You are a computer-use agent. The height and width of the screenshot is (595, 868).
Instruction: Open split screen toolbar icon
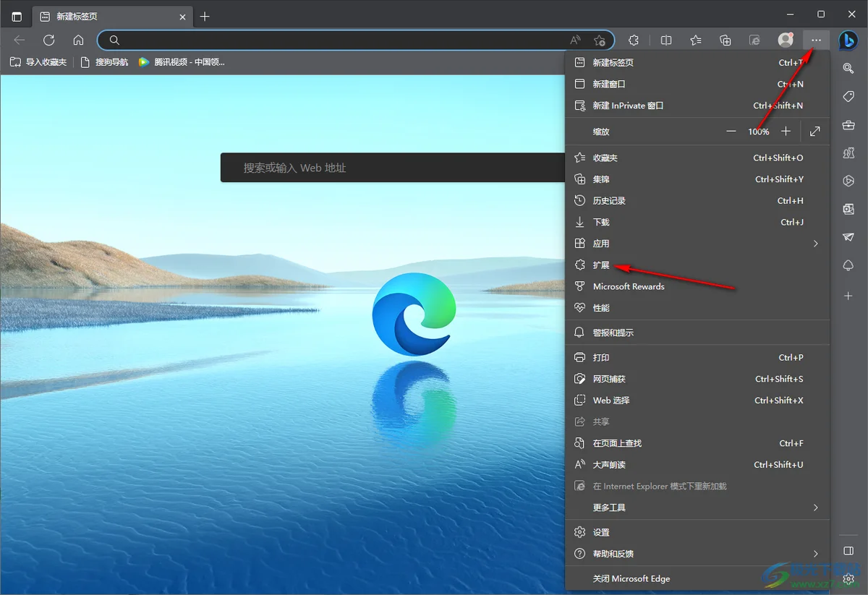pos(667,40)
